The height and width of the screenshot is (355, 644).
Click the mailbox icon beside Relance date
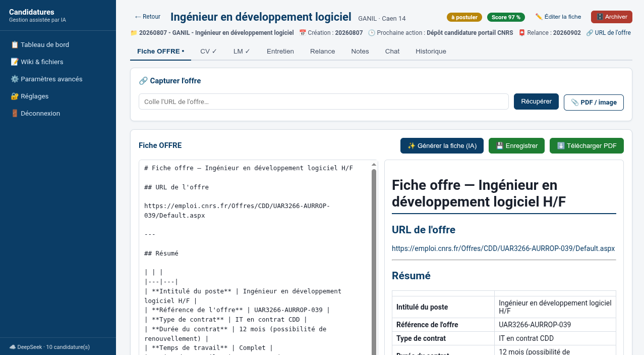coord(522,33)
